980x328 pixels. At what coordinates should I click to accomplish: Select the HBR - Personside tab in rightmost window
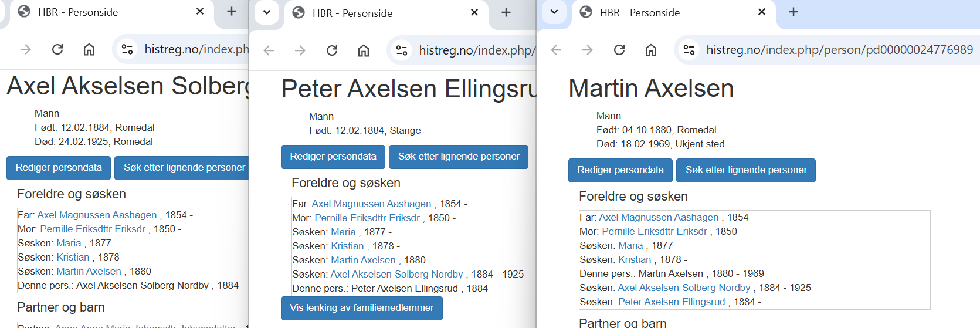pos(663,12)
